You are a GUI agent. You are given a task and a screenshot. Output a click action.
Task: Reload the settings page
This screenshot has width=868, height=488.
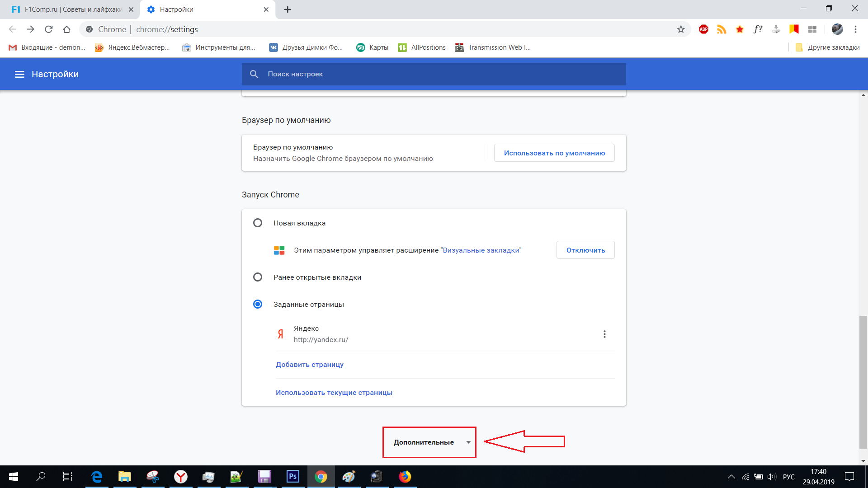pos(49,29)
